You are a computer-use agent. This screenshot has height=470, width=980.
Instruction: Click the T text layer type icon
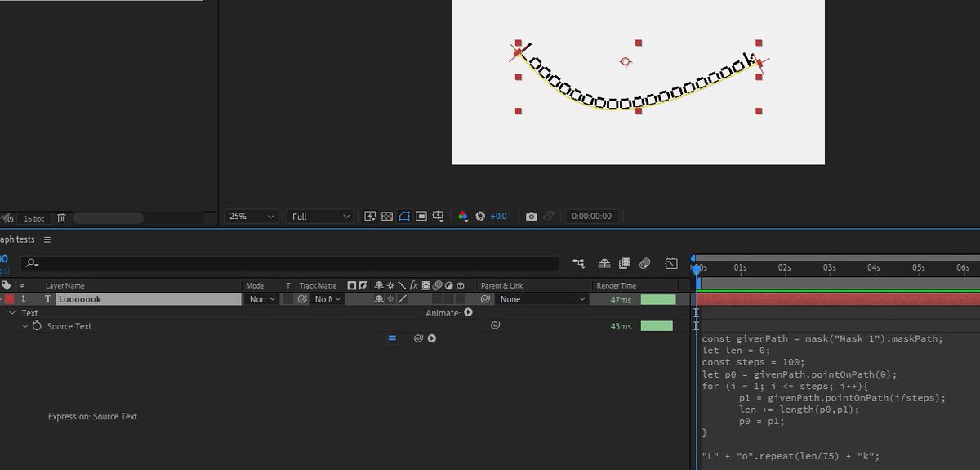click(x=47, y=299)
